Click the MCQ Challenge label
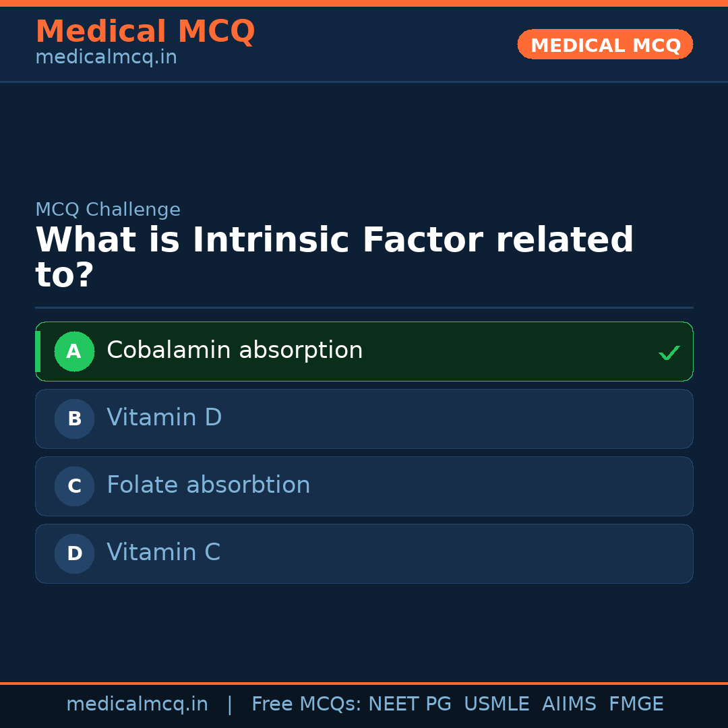 [x=108, y=210]
